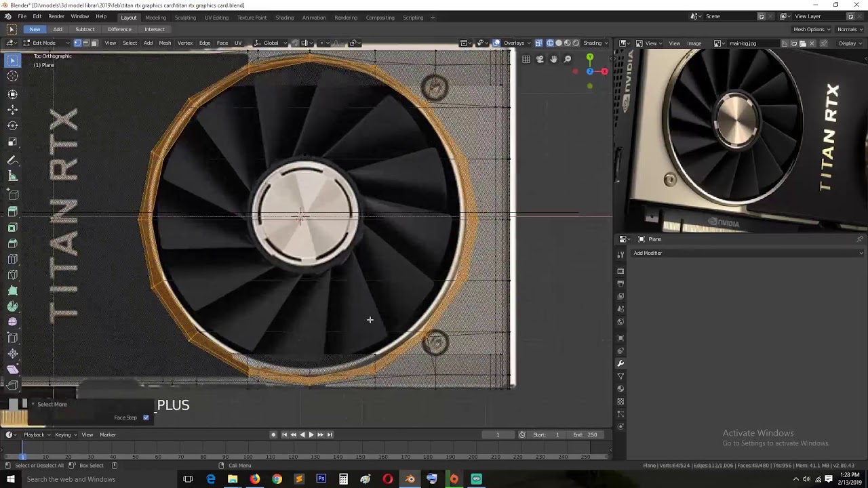The height and width of the screenshot is (488, 868).
Task: Click the End frame field showing 250
Action: [x=585, y=434]
